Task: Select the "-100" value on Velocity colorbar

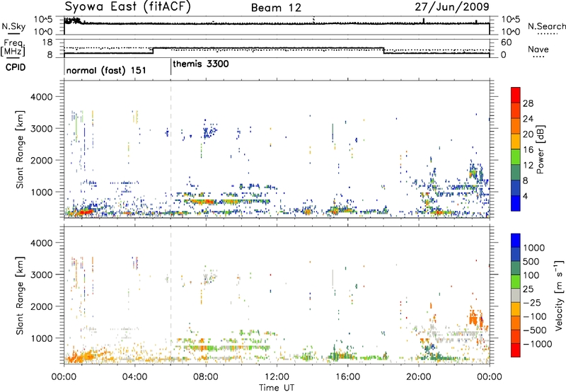Action: [x=534, y=316]
